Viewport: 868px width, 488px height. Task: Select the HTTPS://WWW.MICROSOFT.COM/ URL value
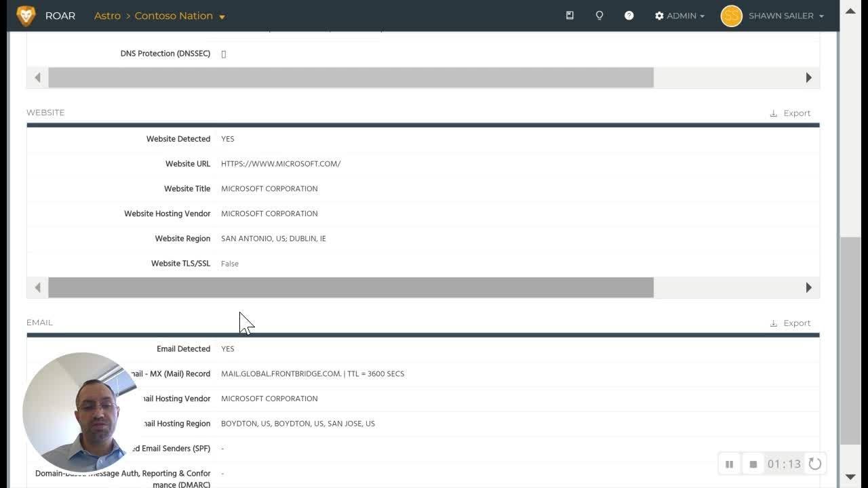coord(281,164)
